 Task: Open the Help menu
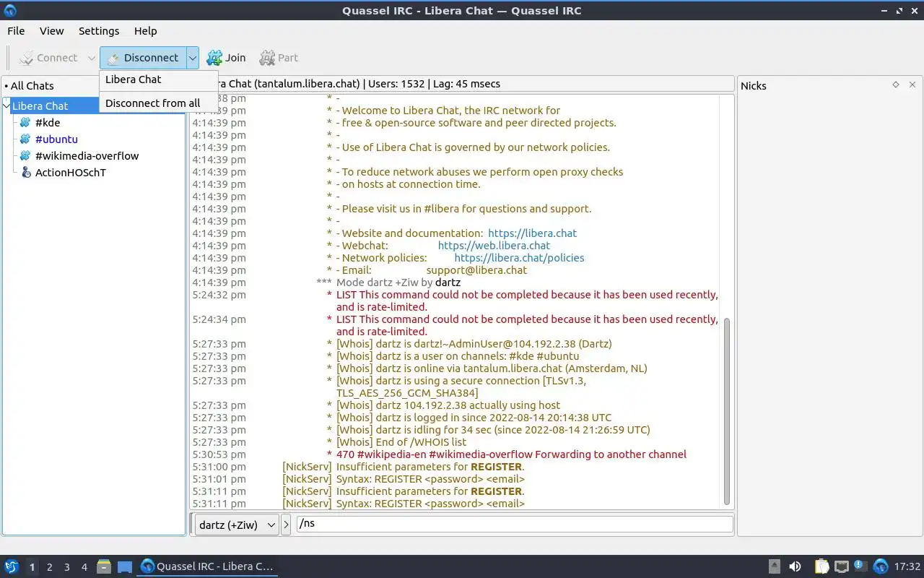click(146, 31)
